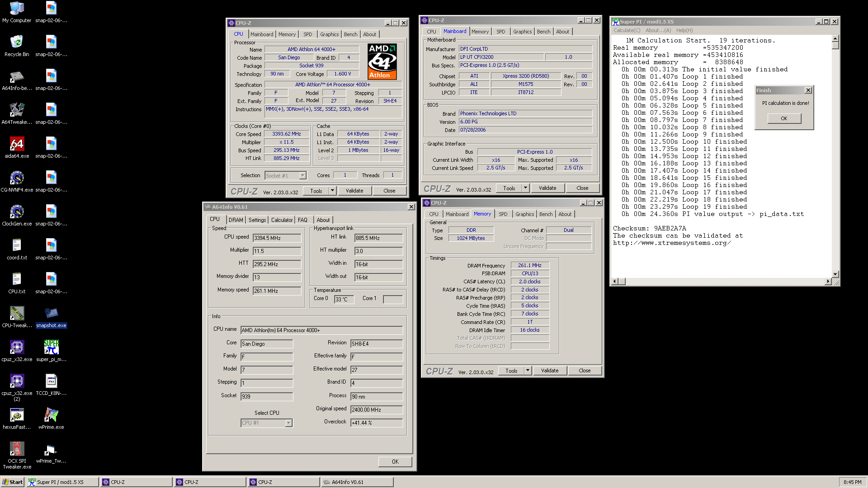Select TCCD_K8N-... desktop icon
This screenshot has height=488, width=868.
[x=51, y=385]
